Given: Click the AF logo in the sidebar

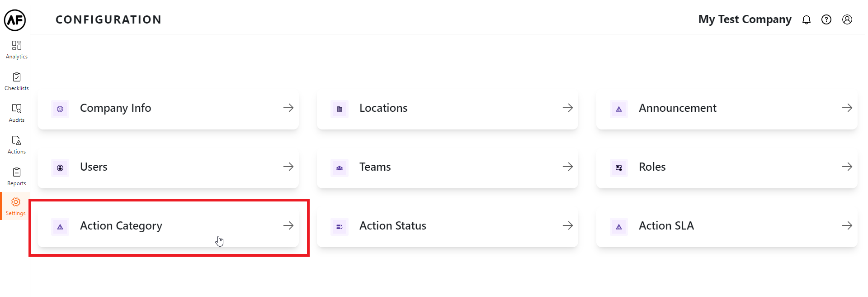Looking at the screenshot, I should pyautogui.click(x=15, y=20).
